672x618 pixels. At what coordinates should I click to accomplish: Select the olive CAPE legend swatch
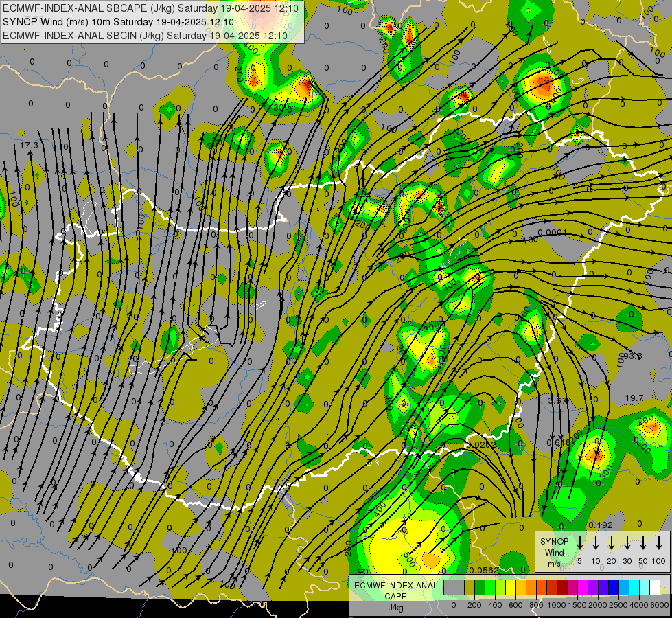pos(470,587)
